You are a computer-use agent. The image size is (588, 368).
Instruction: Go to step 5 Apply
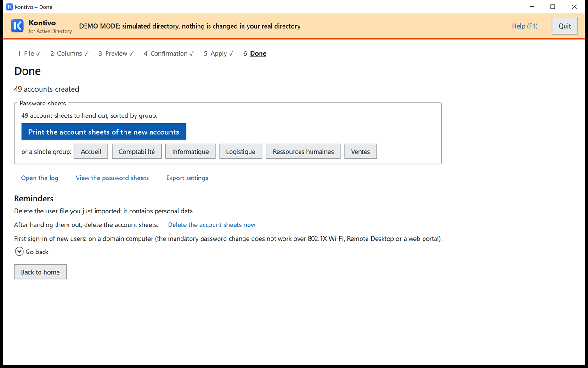(x=219, y=53)
